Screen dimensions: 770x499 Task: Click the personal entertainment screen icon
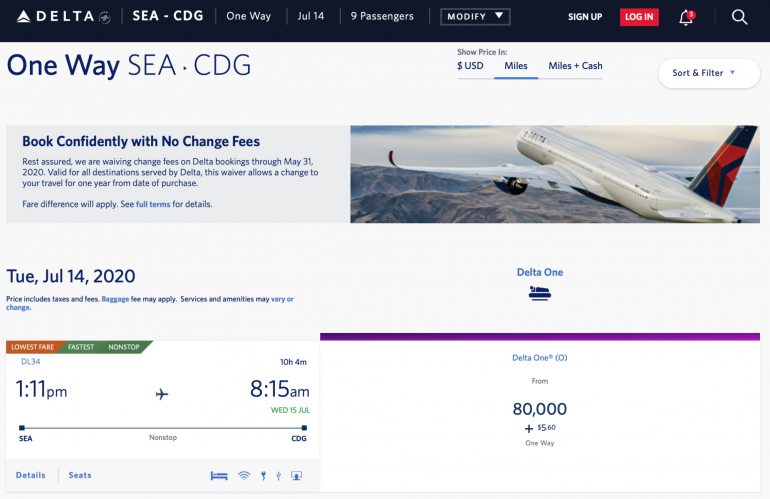(x=296, y=476)
